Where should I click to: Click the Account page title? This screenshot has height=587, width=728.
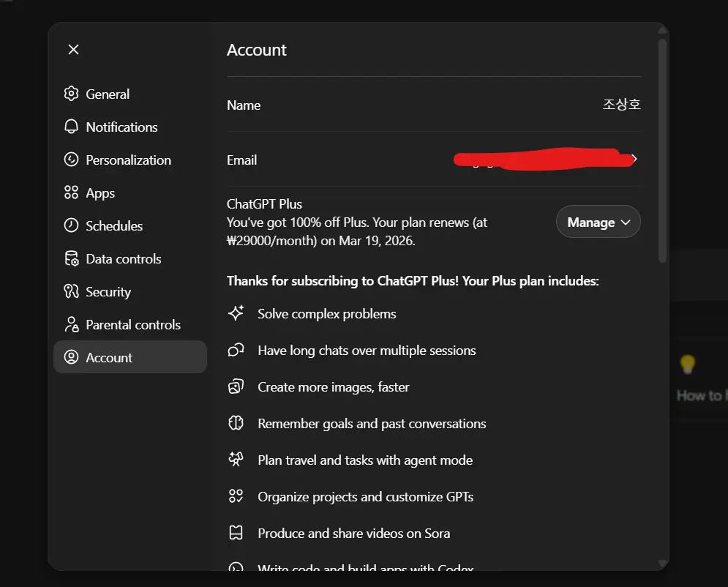pos(256,50)
